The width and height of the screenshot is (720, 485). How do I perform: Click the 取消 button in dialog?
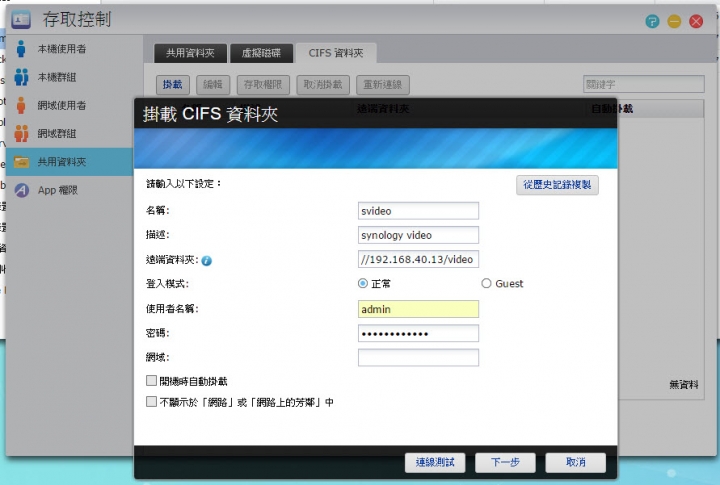[x=575, y=462]
